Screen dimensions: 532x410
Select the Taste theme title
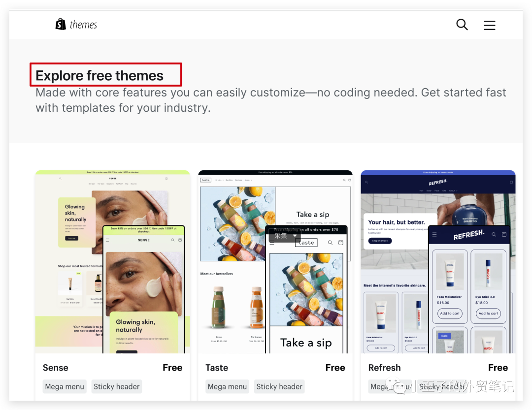[x=216, y=368]
